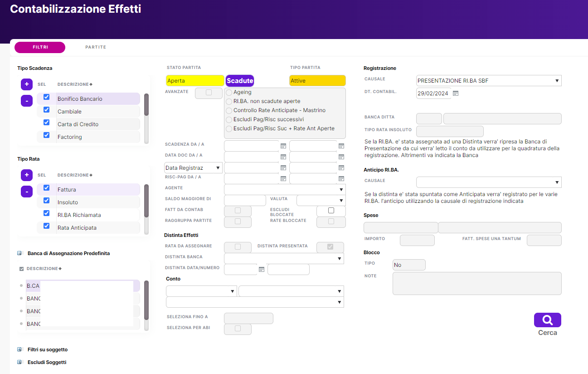Open the Distinta Banca dropdown
Viewport: 588px width, 374px height.
click(x=284, y=258)
